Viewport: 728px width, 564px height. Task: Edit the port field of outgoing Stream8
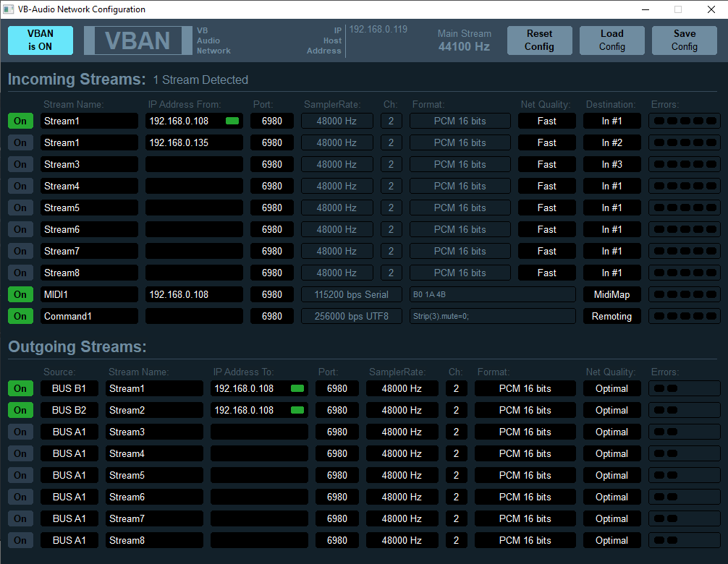337,540
